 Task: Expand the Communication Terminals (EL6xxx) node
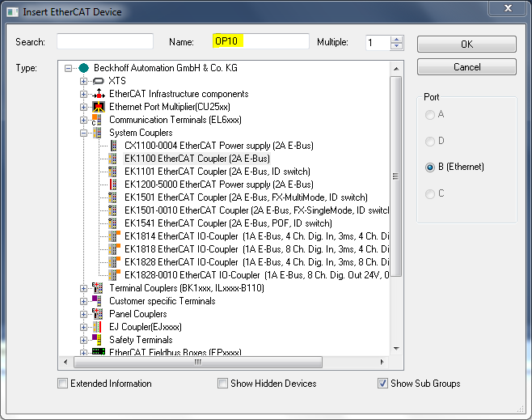click(83, 120)
